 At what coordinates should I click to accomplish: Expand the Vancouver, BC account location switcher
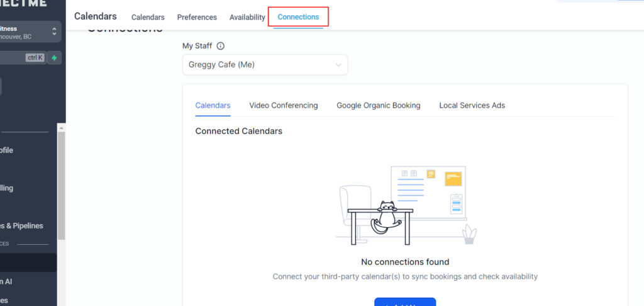click(28, 31)
